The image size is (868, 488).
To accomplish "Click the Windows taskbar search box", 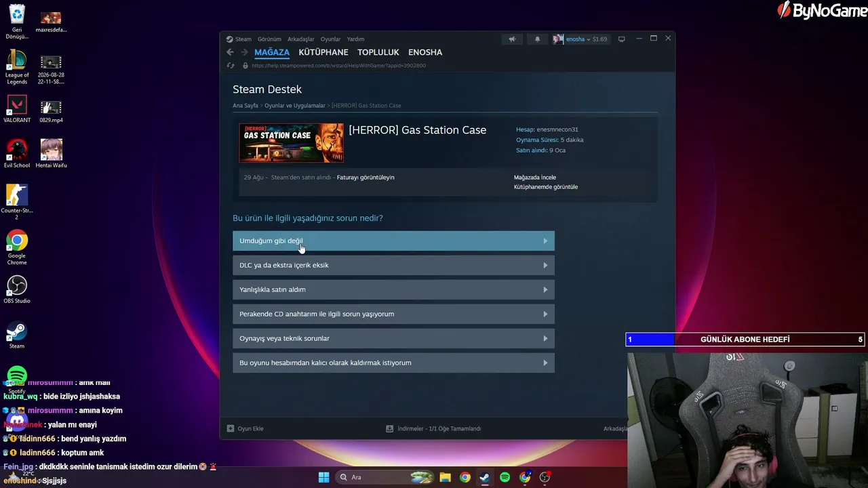I will coord(384,477).
